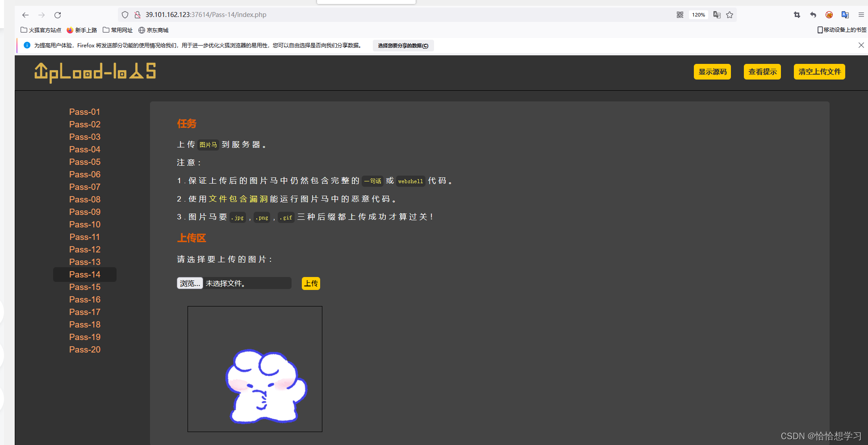Click the 显示源码 button
Image resolution: width=868 pixels, height=445 pixels.
[712, 71]
